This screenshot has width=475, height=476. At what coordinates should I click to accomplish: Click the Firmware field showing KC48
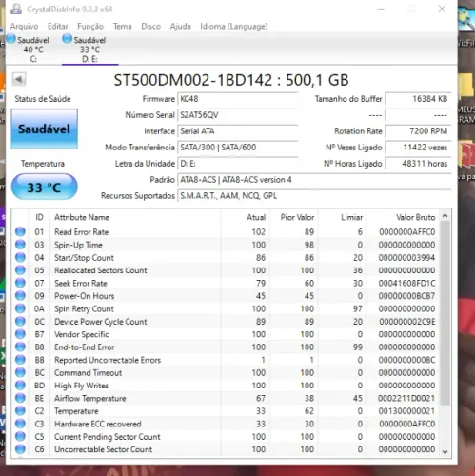pos(238,99)
